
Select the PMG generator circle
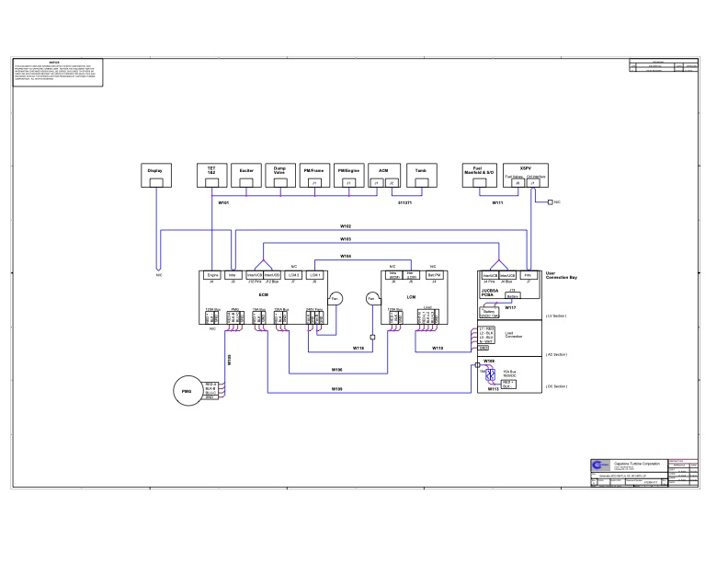[x=188, y=391]
